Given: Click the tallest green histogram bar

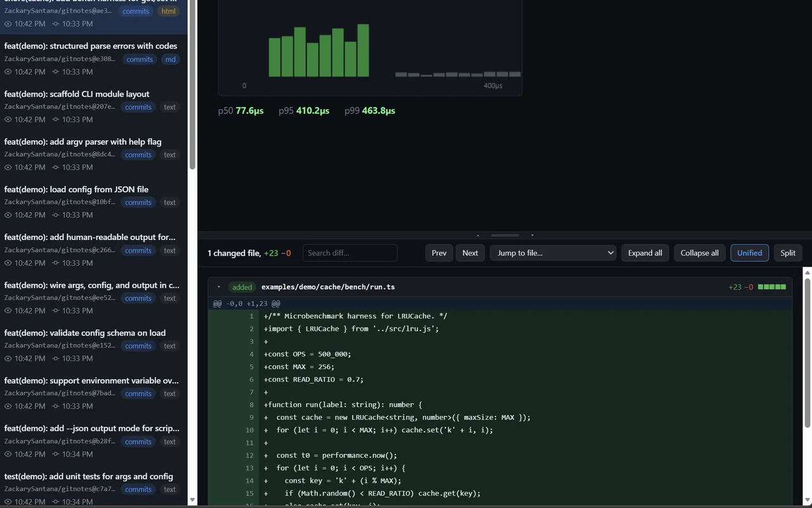Looking at the screenshot, I should tap(363, 50).
